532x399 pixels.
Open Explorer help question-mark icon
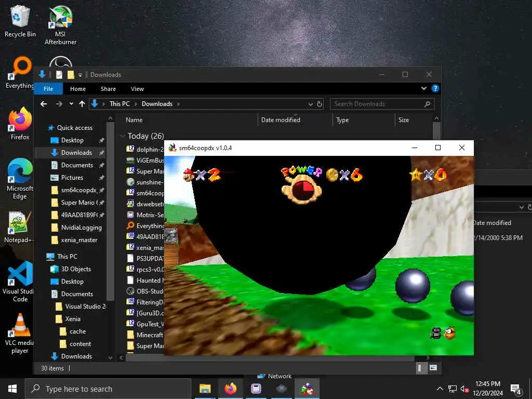coord(435,88)
